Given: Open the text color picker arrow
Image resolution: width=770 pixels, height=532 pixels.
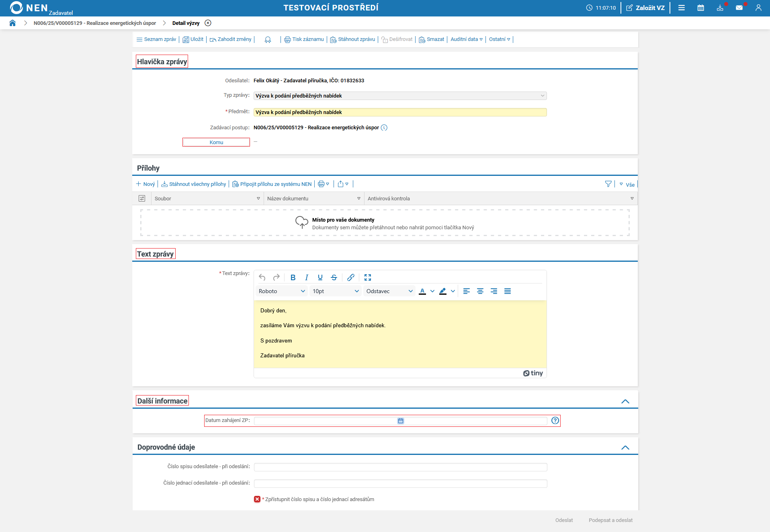Looking at the screenshot, I should [x=432, y=291].
